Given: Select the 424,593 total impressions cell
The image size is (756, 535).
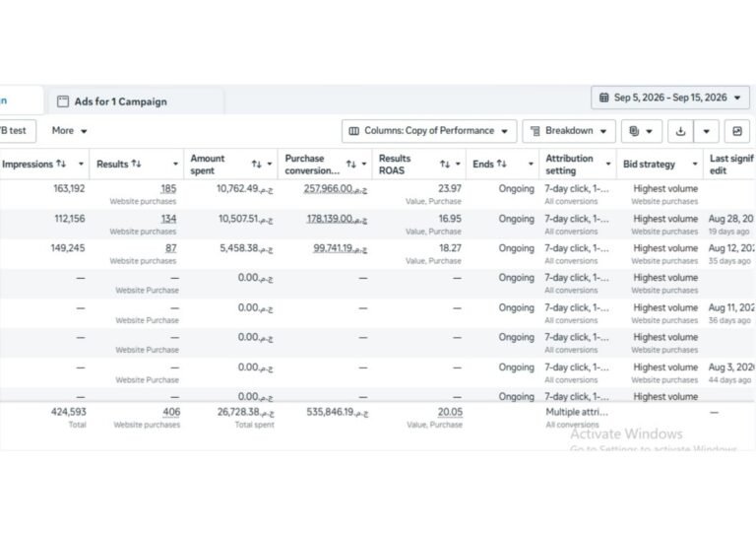Looking at the screenshot, I should [69, 412].
